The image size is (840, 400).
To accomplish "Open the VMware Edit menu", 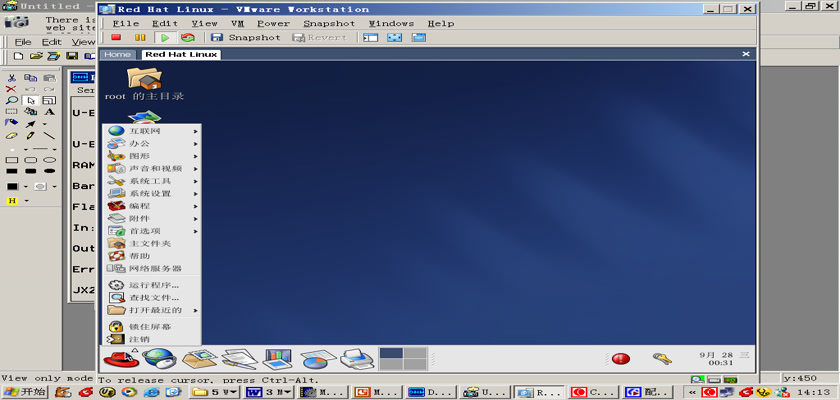I will point(165,24).
